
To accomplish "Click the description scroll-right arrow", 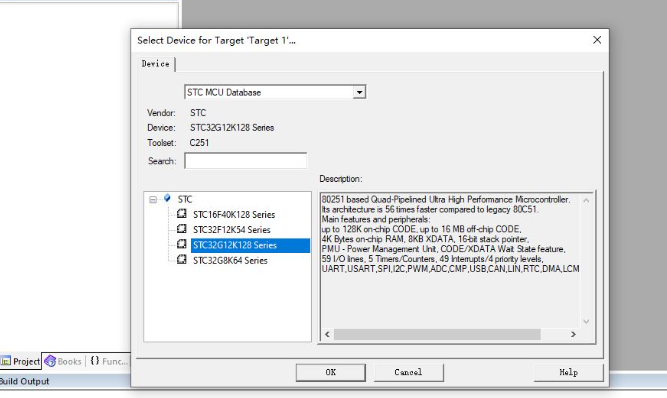I will [x=573, y=335].
